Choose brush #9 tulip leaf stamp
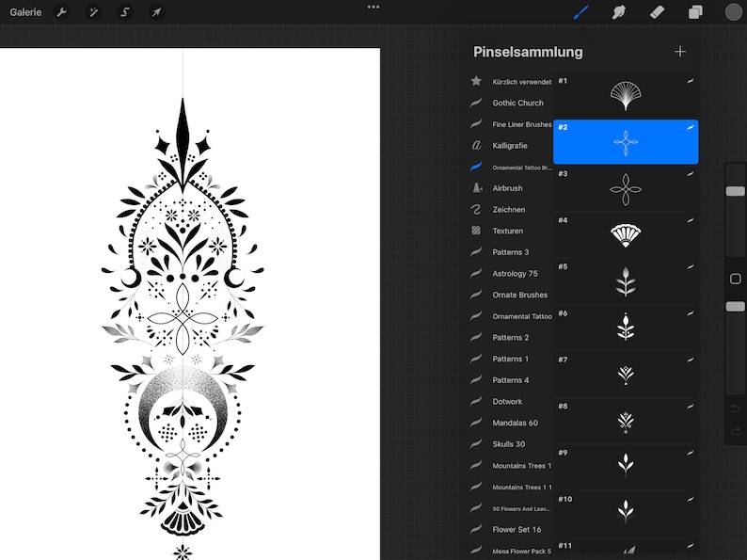 626,467
